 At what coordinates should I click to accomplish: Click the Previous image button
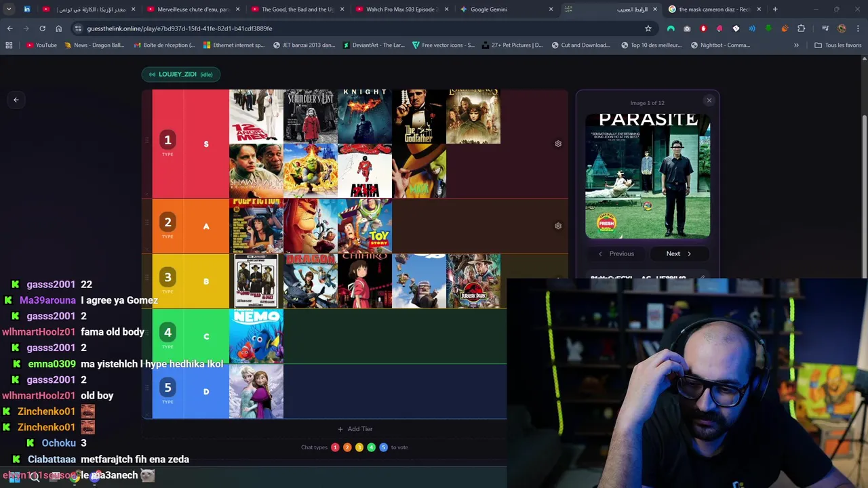tap(616, 253)
